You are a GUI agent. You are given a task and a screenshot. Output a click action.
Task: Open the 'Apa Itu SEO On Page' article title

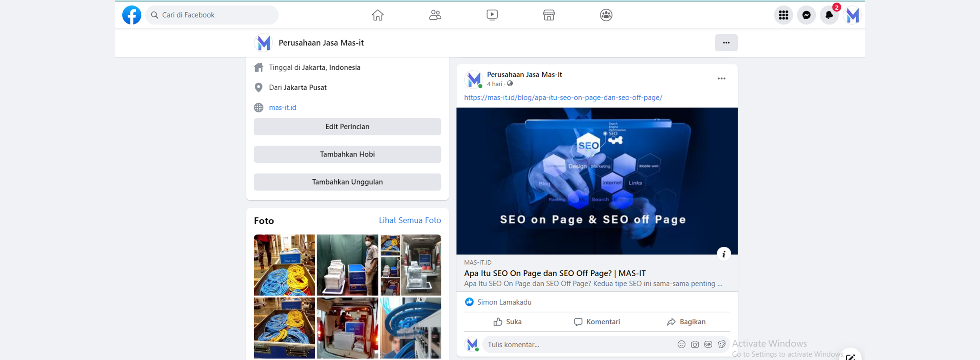(x=555, y=273)
